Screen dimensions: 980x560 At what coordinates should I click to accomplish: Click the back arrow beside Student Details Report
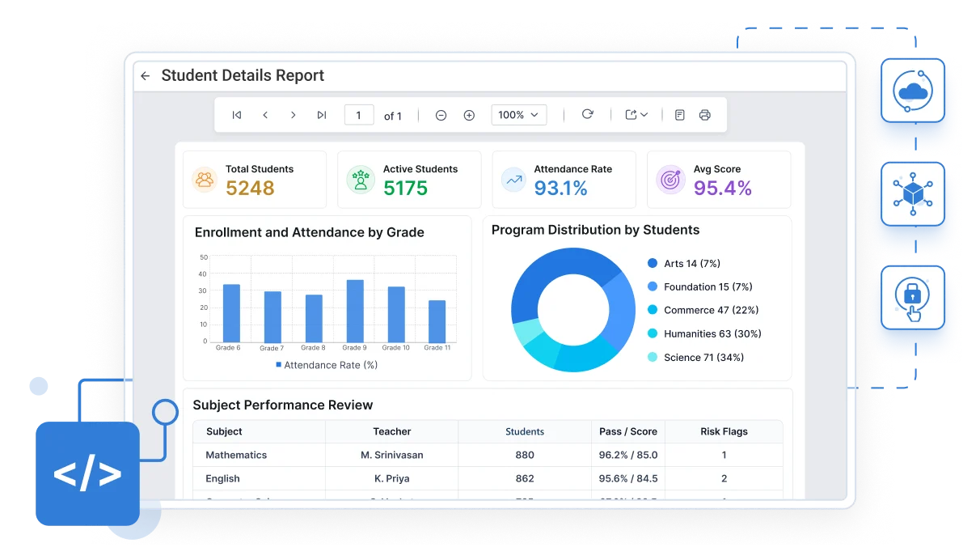click(x=146, y=76)
